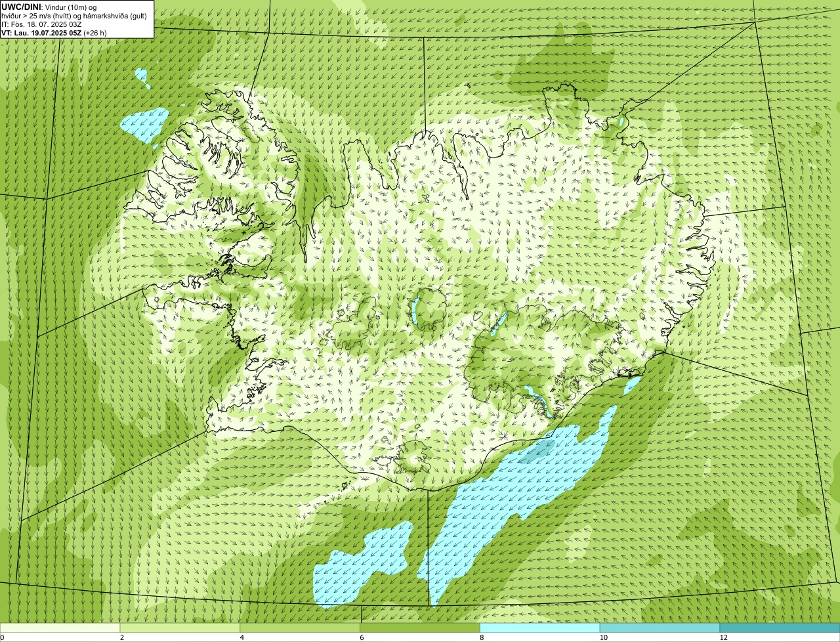Click the "12" label on the color scale

[x=723, y=637]
